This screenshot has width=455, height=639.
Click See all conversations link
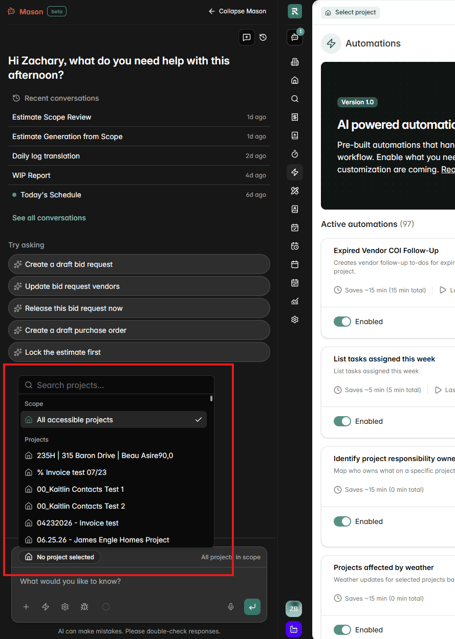point(49,218)
